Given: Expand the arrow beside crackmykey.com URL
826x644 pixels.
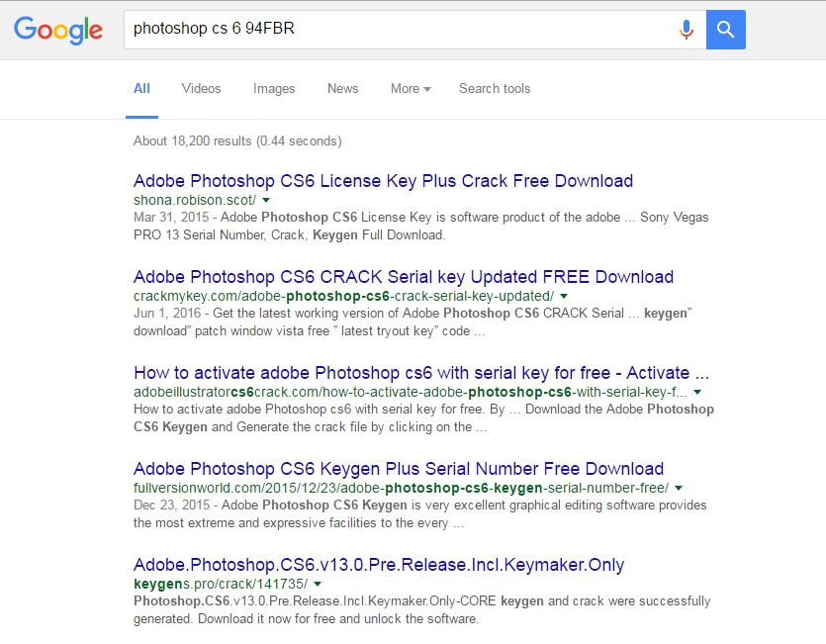Looking at the screenshot, I should [x=564, y=296].
